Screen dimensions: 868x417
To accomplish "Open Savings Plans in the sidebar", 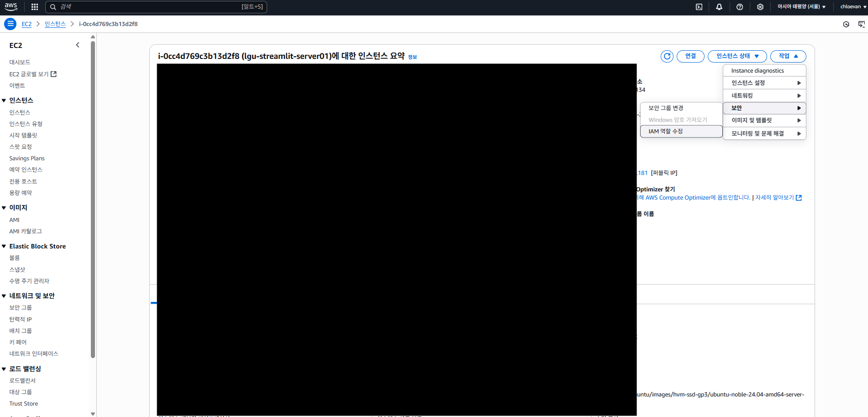I will [x=27, y=158].
